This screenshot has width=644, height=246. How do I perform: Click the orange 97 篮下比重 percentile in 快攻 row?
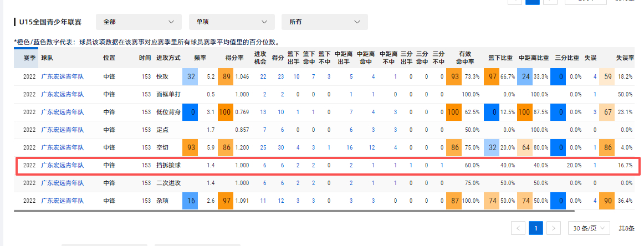point(492,77)
